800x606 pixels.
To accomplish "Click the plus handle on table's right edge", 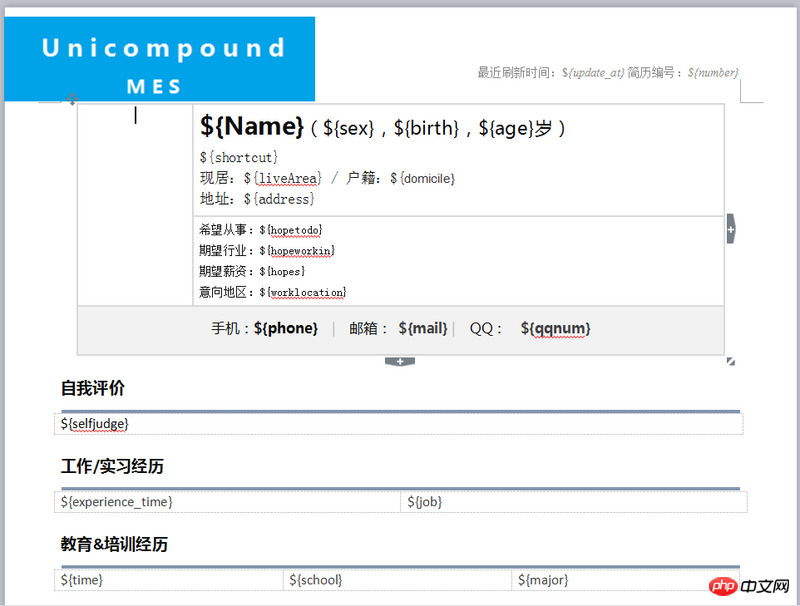I will pyautogui.click(x=731, y=229).
